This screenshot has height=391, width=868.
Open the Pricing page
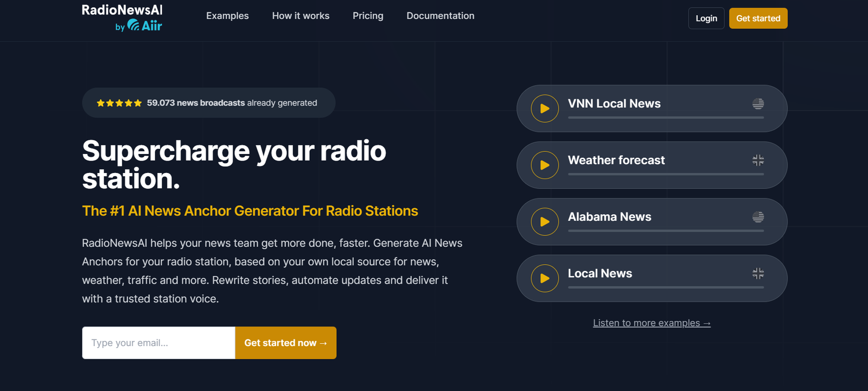(x=368, y=16)
